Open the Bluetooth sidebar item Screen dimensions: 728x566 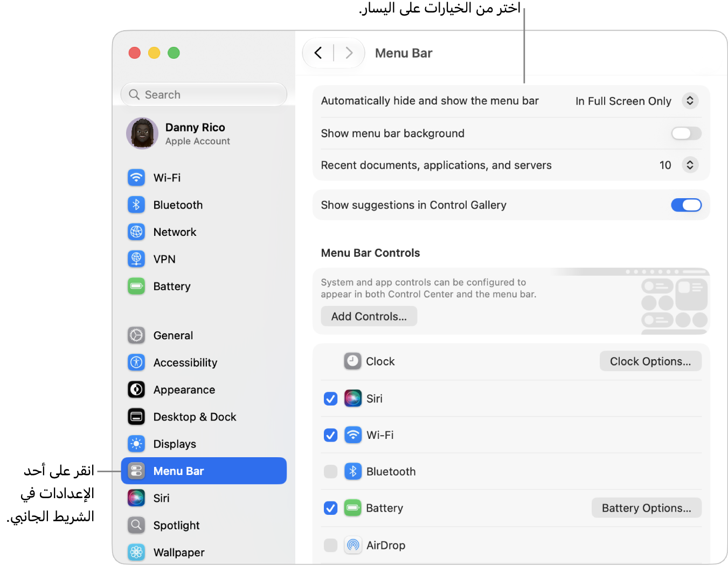coord(204,205)
